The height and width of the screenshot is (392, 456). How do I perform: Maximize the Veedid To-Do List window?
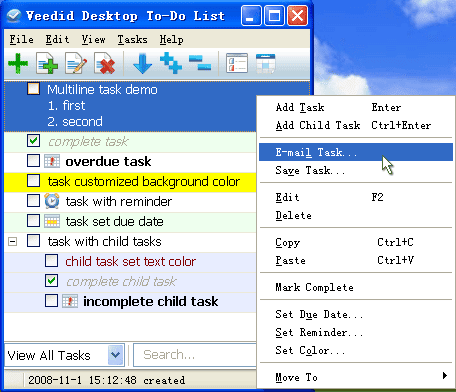coord(274,16)
